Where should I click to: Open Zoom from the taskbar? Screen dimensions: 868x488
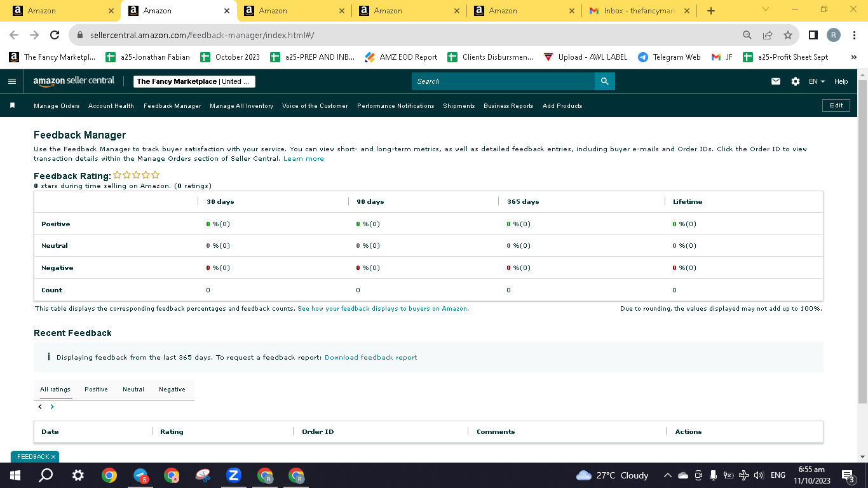(234, 475)
